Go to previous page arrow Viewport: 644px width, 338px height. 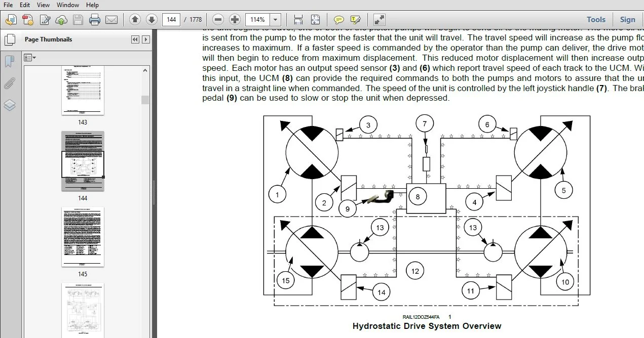pyautogui.click(x=135, y=20)
